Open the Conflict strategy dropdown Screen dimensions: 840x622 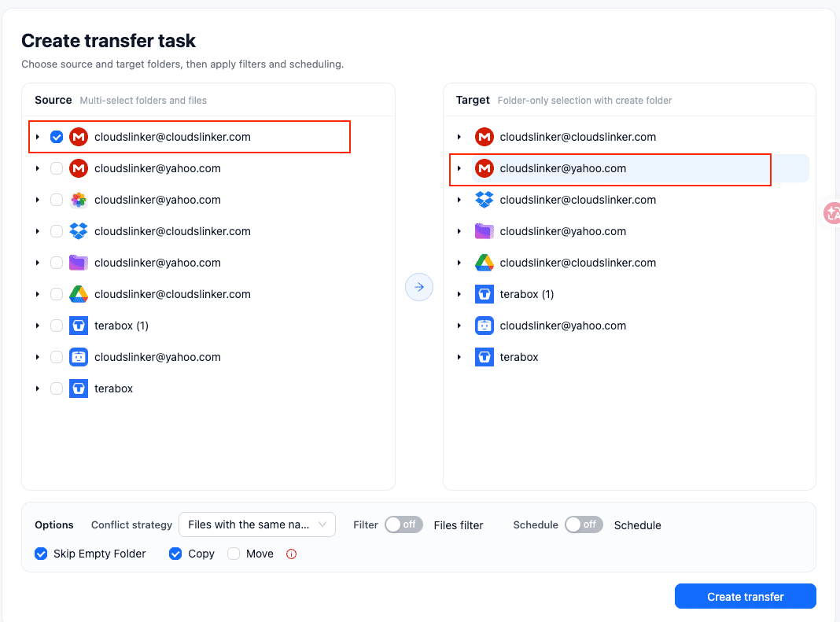(257, 524)
